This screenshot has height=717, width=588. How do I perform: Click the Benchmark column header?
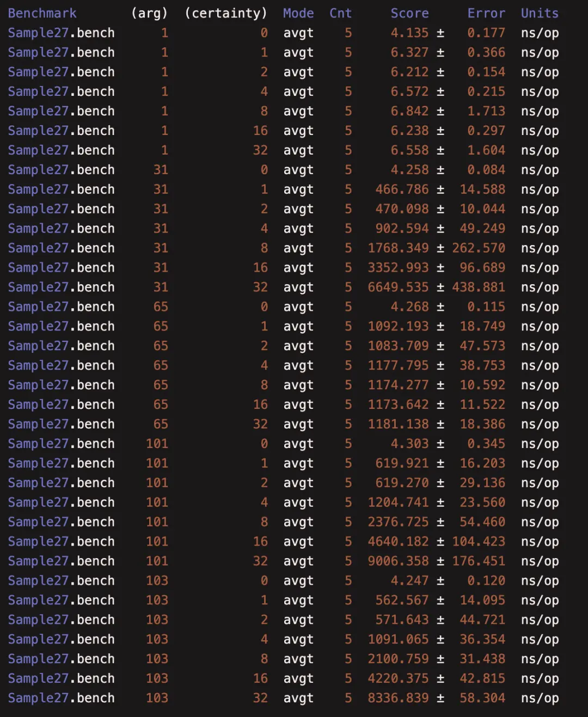click(42, 13)
